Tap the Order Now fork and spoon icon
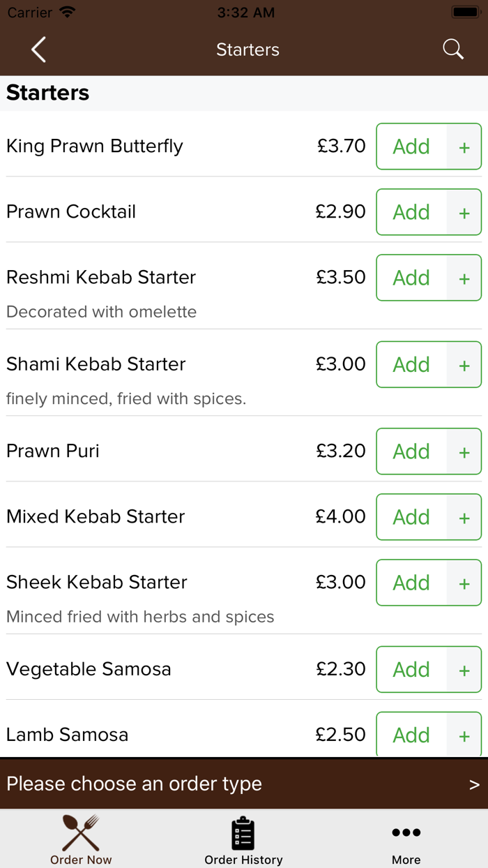488x868 pixels. point(81,833)
